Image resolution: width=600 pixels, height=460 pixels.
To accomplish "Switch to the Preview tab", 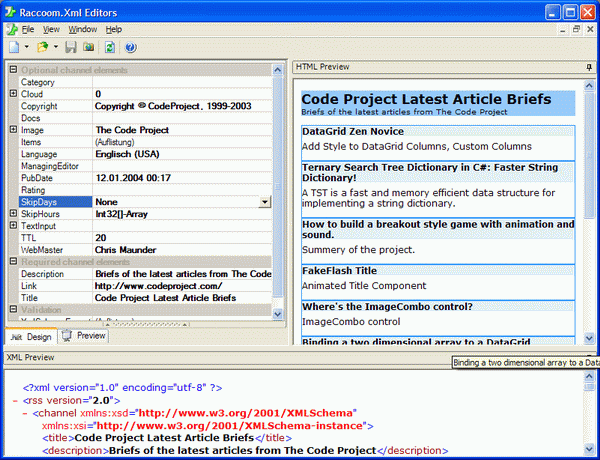I will click(84, 336).
